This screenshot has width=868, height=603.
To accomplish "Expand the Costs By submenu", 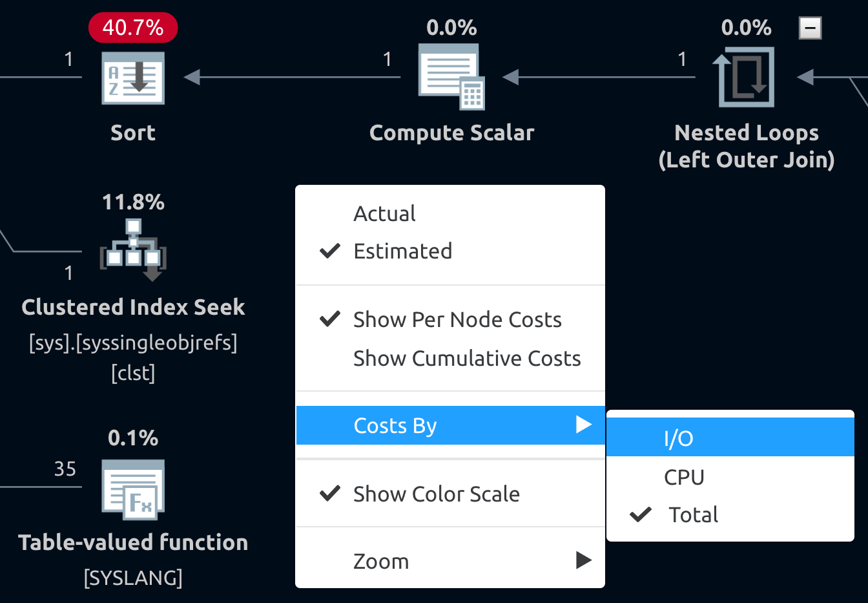I will coord(395,425).
